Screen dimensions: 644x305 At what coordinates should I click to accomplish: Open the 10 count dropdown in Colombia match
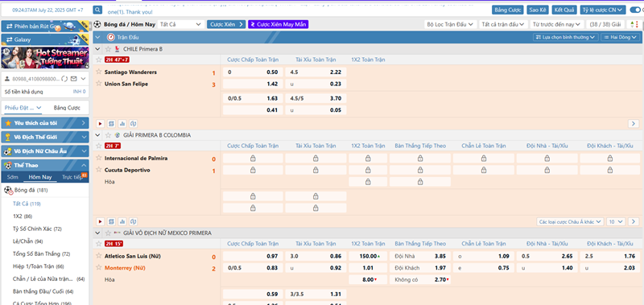point(616,221)
